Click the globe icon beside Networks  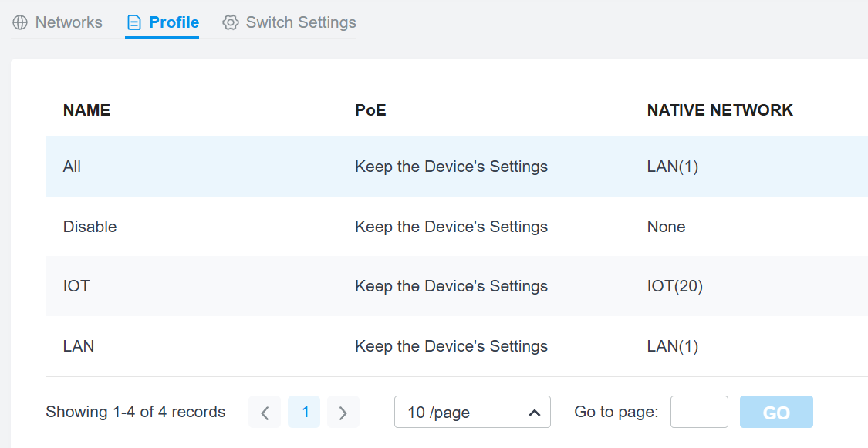pyautogui.click(x=20, y=22)
